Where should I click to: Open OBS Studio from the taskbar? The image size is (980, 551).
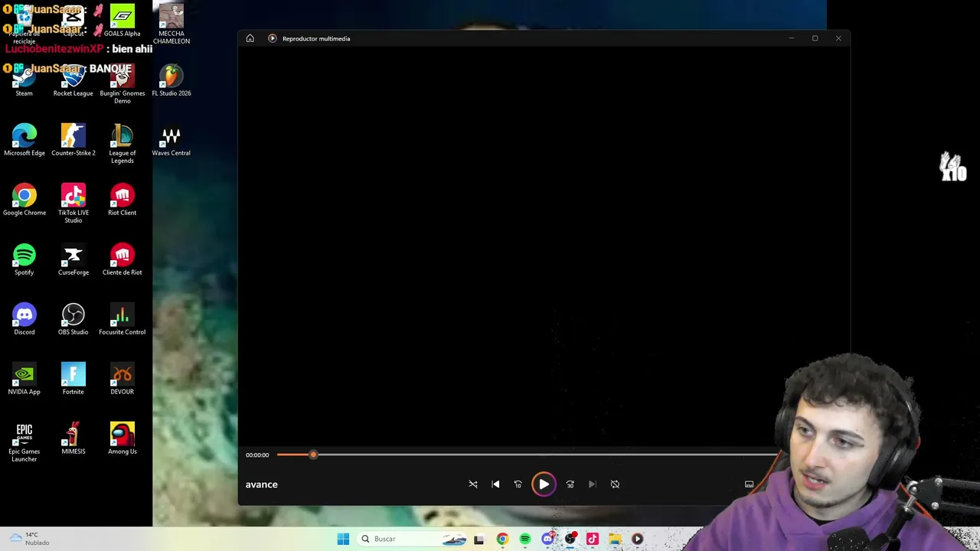570,539
